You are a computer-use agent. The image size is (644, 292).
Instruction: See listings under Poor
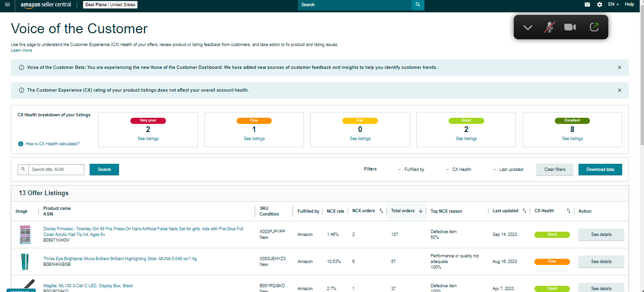[254, 139]
